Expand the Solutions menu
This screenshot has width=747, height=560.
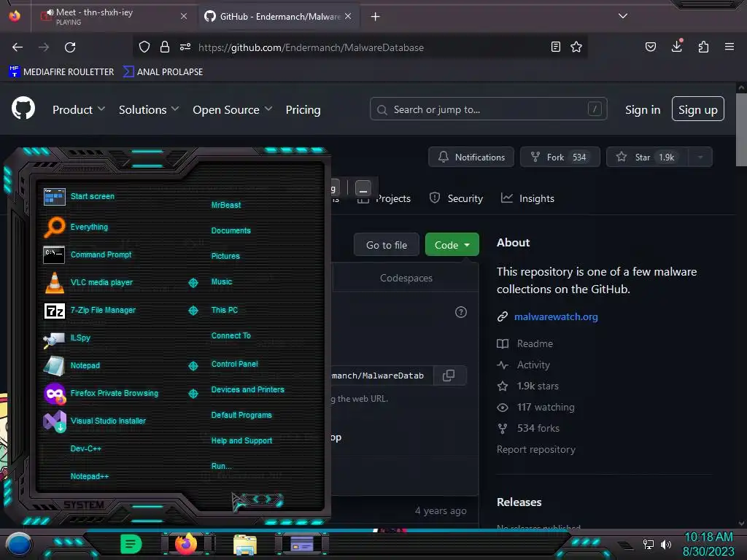pos(149,109)
